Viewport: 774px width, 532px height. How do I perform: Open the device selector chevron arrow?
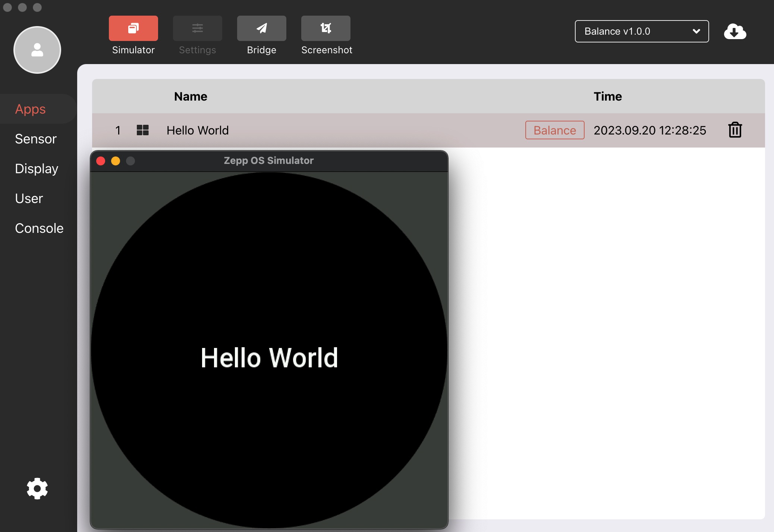click(x=696, y=31)
